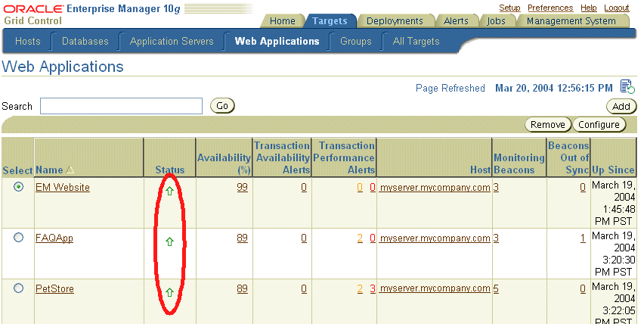
Task: Go to Application Servers subtab
Action: tap(172, 41)
